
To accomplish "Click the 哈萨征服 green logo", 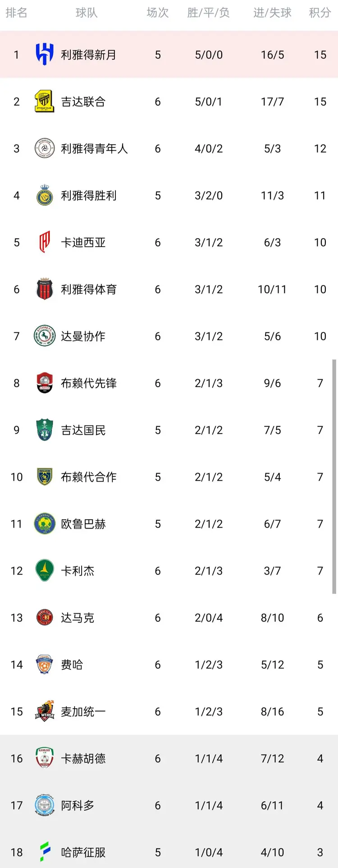I will point(45,852).
